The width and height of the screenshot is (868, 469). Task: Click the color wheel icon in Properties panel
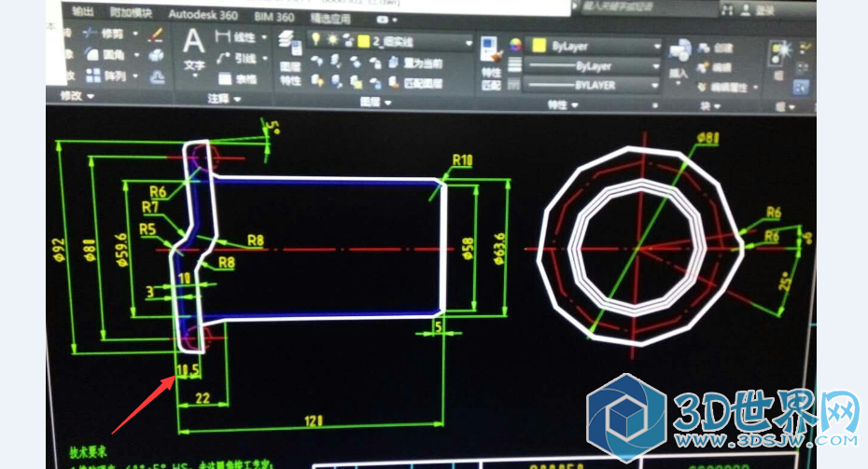pos(515,46)
